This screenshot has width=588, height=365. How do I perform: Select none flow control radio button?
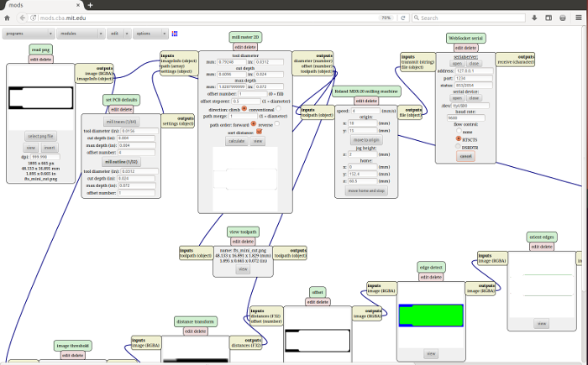tap(459, 131)
